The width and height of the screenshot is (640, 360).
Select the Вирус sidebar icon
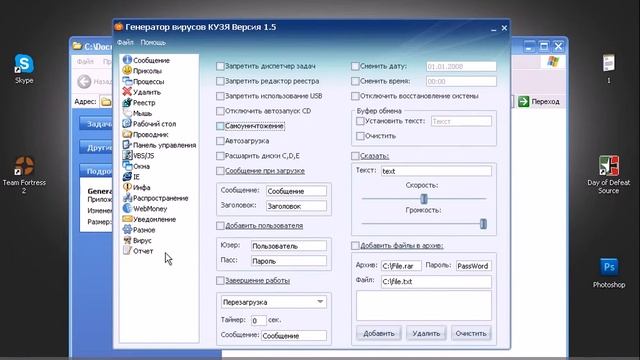(x=127, y=240)
